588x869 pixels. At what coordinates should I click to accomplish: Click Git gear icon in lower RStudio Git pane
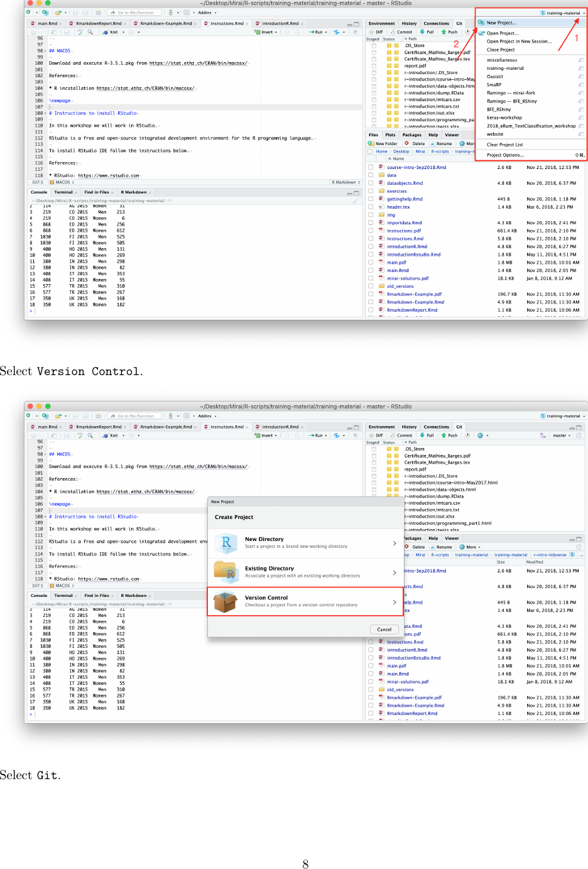click(x=481, y=435)
